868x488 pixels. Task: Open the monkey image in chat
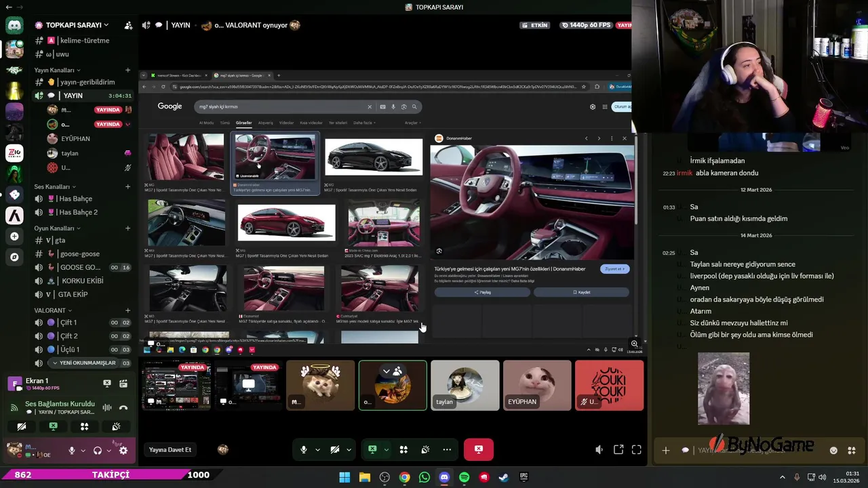click(x=724, y=388)
